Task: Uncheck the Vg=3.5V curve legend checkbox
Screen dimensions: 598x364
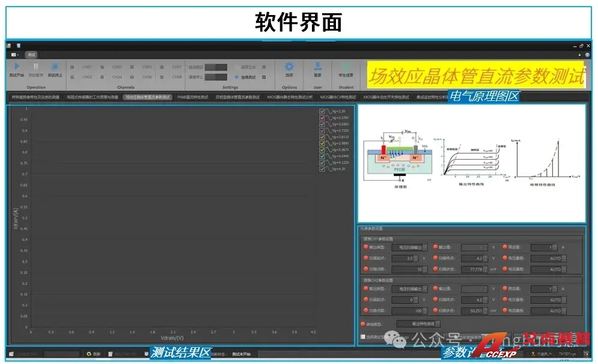Action: point(323,111)
